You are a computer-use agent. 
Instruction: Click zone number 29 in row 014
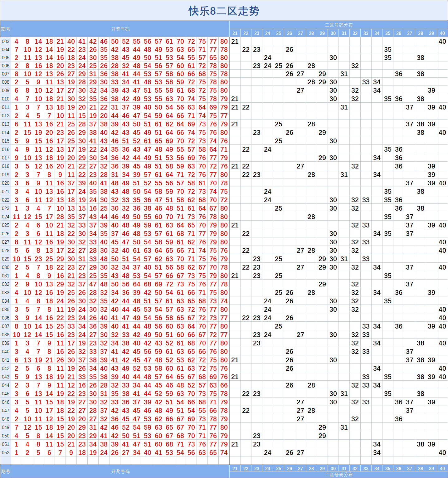pyautogui.click(x=322, y=133)
